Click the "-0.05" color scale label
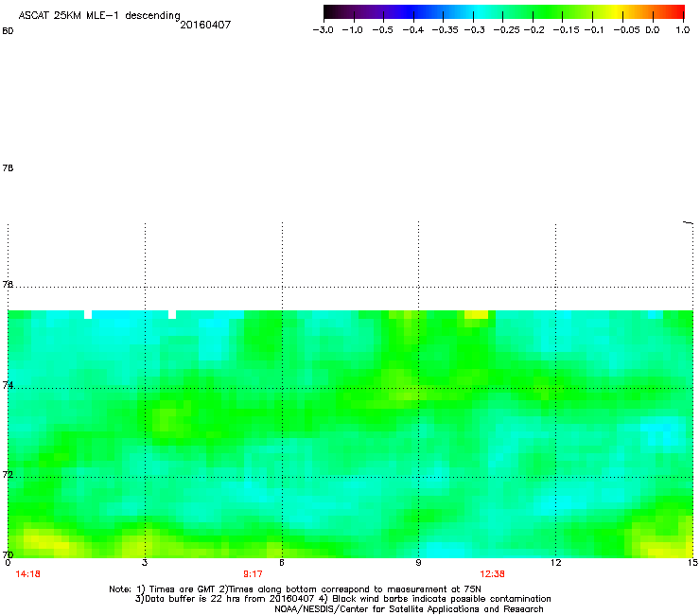Screen dimensions: 700x615 (x=626, y=30)
